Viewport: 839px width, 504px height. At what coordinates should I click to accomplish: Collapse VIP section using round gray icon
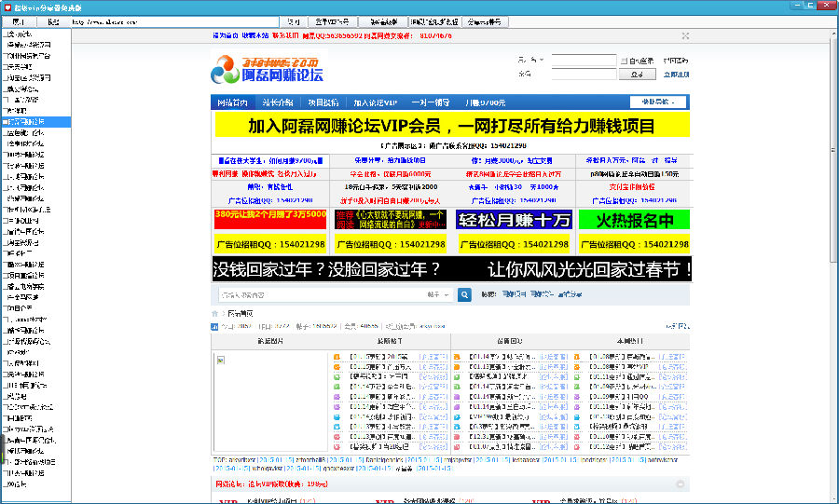coord(681,484)
